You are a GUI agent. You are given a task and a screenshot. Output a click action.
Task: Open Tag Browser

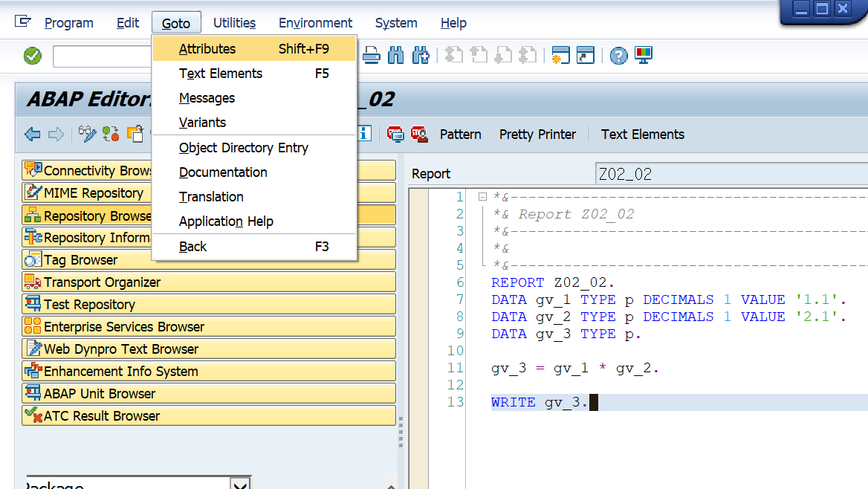[209, 259]
